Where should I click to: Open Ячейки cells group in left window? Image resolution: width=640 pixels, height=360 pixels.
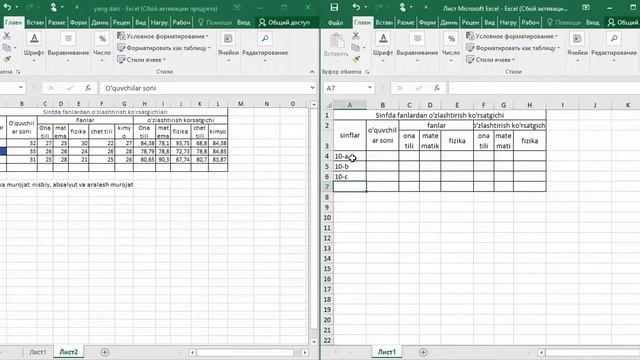pos(228,47)
